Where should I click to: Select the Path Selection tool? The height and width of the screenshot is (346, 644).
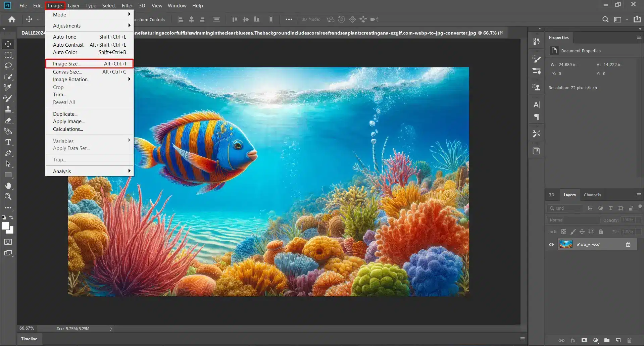tap(8, 164)
